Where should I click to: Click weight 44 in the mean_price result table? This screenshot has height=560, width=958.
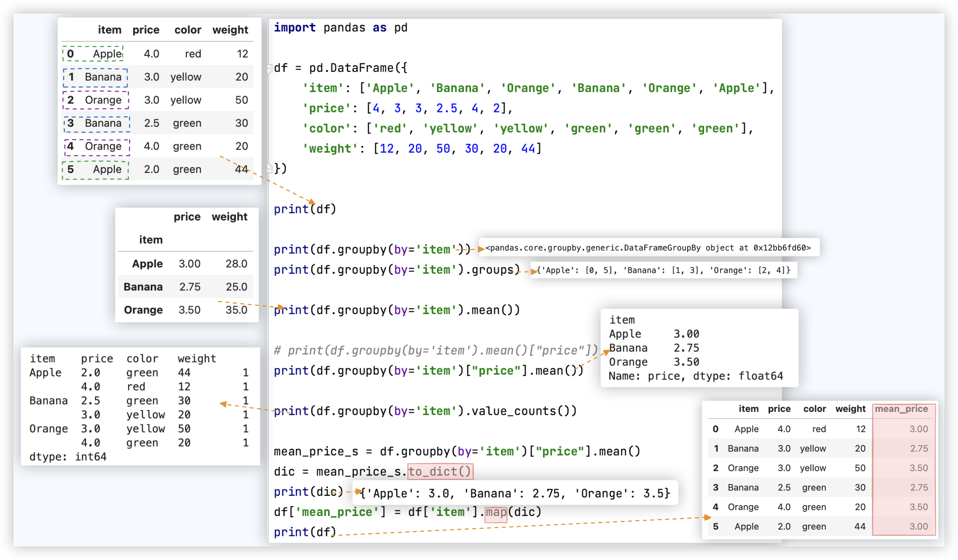(x=860, y=527)
